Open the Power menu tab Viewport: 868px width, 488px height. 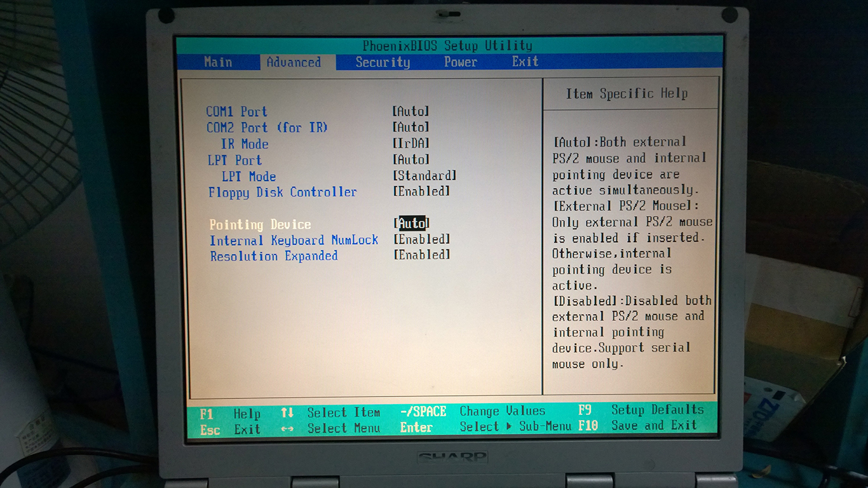(461, 62)
